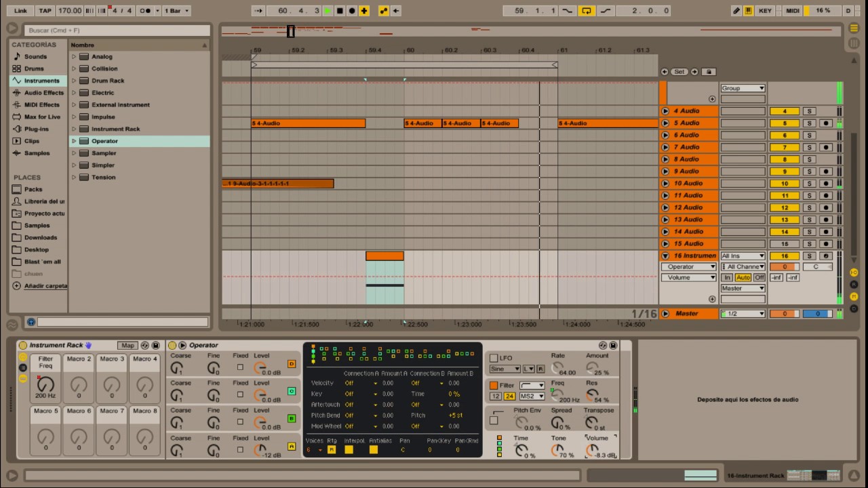Click the MIDI Arrangement Overdub plus button
The image size is (868, 488).
click(364, 11)
